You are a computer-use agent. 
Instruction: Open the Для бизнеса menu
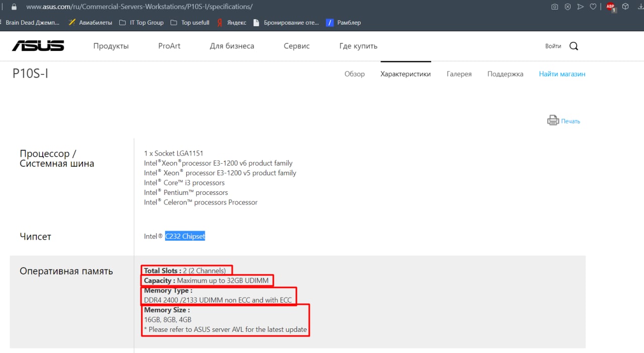[x=232, y=46]
